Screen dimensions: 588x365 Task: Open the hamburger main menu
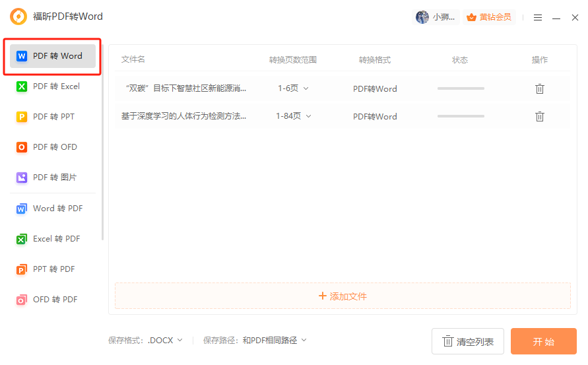pyautogui.click(x=538, y=17)
